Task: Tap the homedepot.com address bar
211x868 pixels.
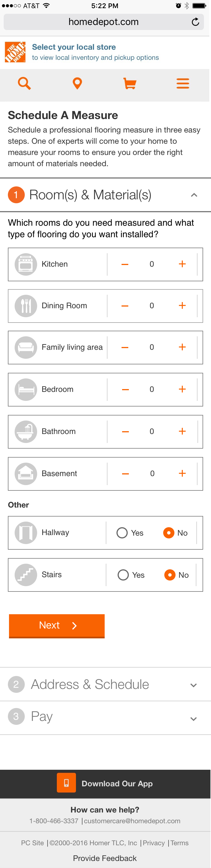Action: (x=104, y=22)
